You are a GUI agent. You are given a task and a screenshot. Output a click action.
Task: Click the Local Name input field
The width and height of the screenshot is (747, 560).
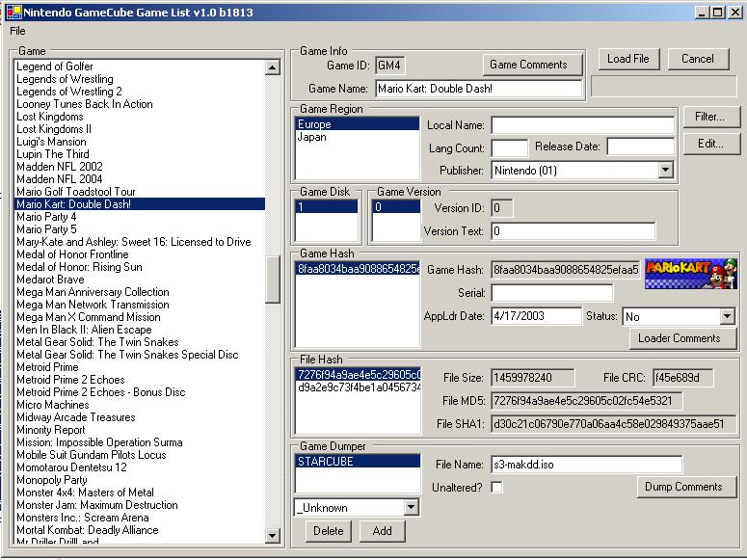click(x=582, y=125)
